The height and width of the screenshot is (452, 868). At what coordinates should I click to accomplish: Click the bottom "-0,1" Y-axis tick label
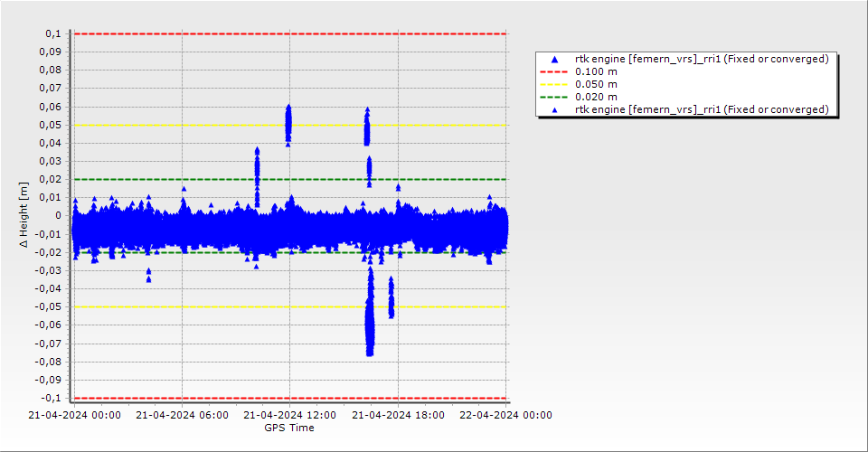coord(51,398)
